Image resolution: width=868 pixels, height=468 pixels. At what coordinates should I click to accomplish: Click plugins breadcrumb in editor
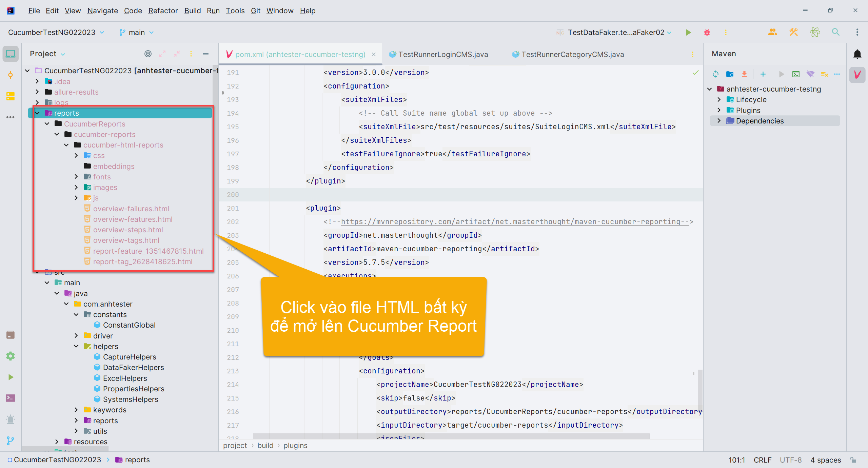coord(295,446)
